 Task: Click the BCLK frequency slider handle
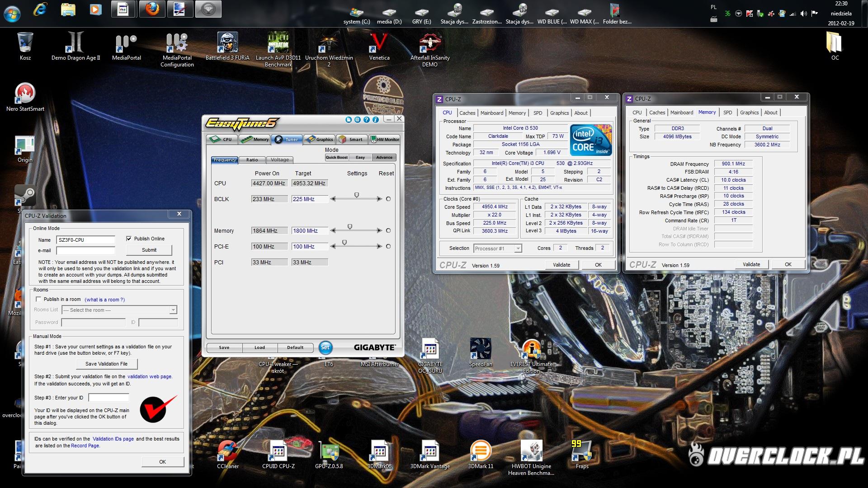pos(357,195)
